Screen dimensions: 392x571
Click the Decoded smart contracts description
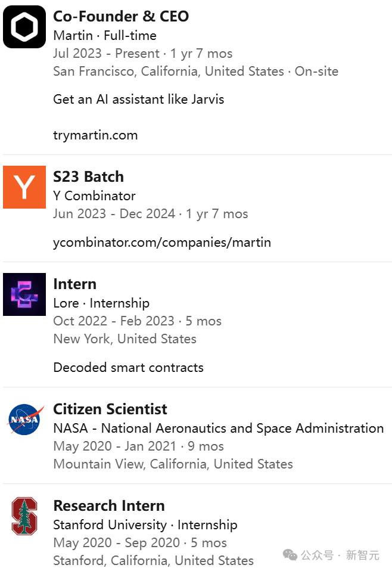[129, 367]
